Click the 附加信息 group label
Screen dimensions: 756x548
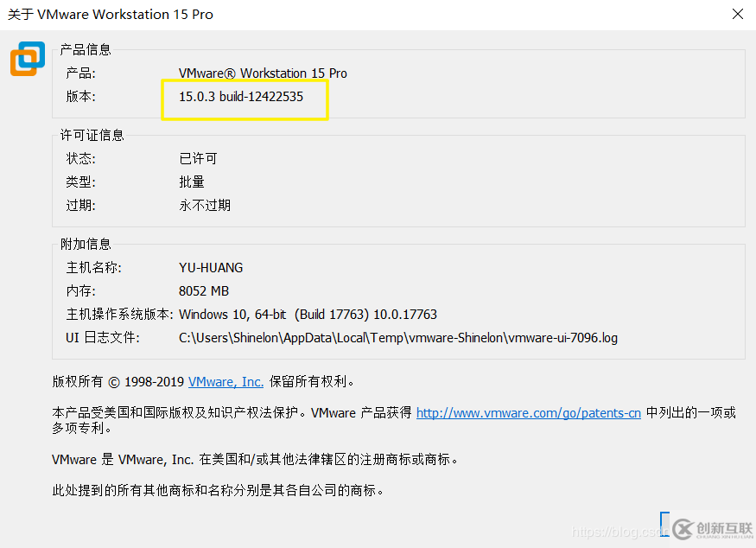point(86,244)
